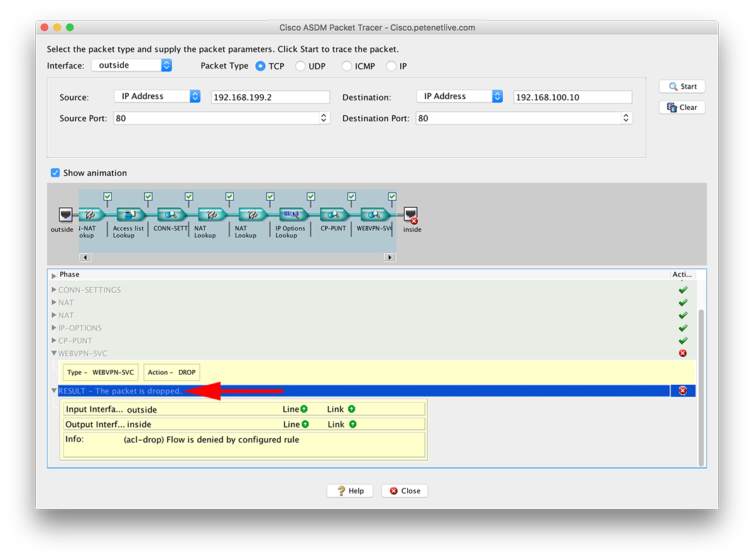Toggle the Show animation checkbox
754x560 pixels.
[x=55, y=173]
